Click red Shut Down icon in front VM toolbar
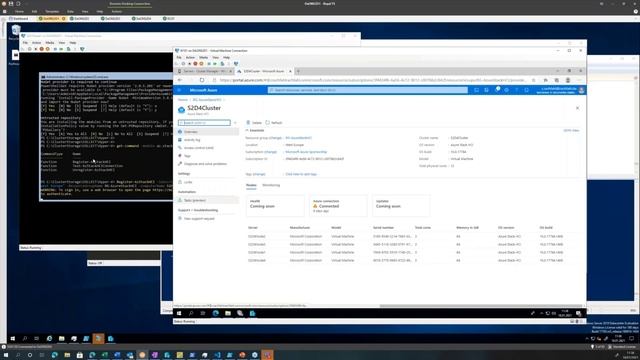The image size is (640, 360). coord(196,64)
